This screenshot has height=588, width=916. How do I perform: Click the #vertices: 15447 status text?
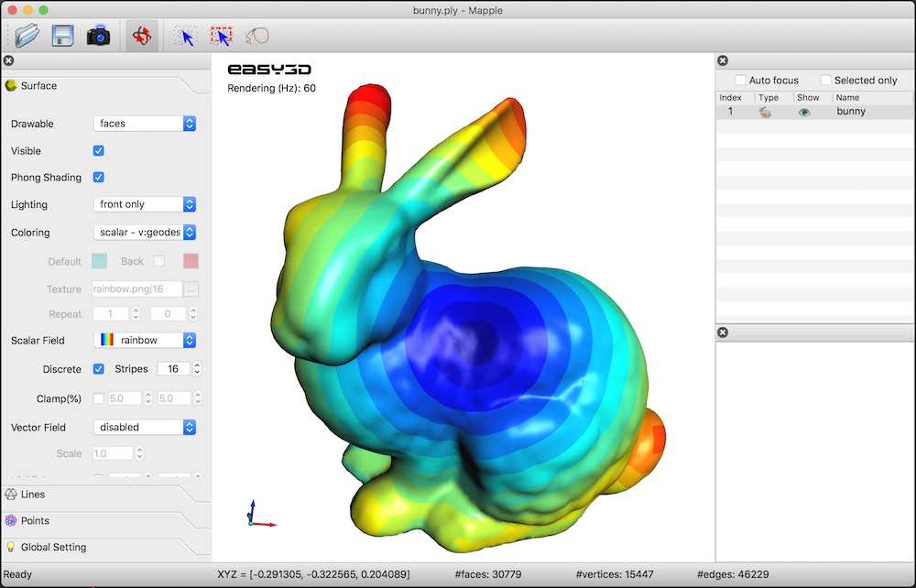click(x=614, y=574)
